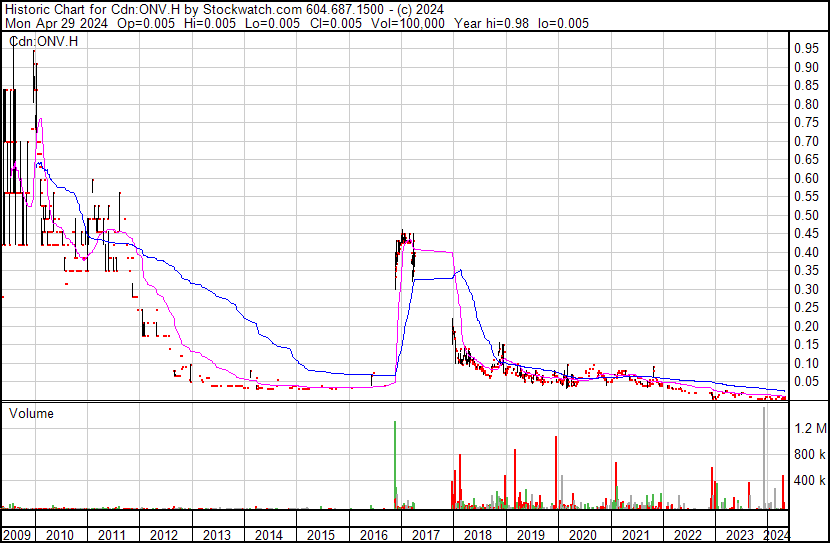Click the 2017 year label on time axis

[x=426, y=535]
